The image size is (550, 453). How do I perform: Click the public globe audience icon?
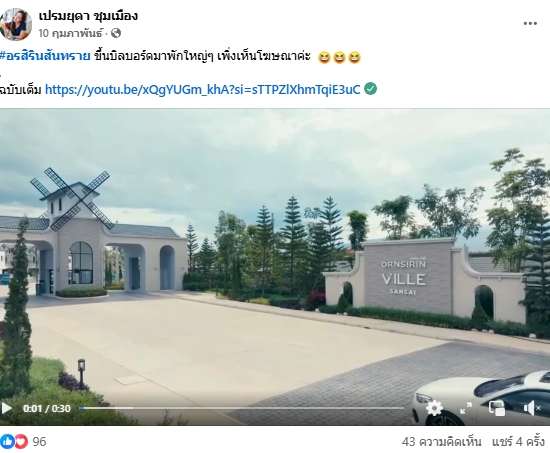click(116, 33)
